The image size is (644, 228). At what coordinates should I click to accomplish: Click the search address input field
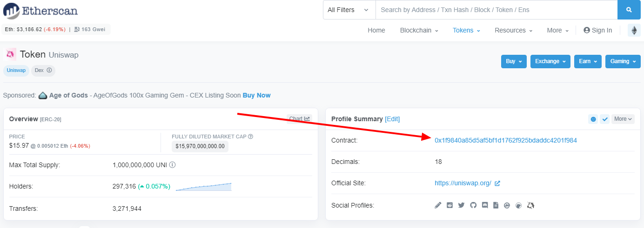(x=496, y=10)
